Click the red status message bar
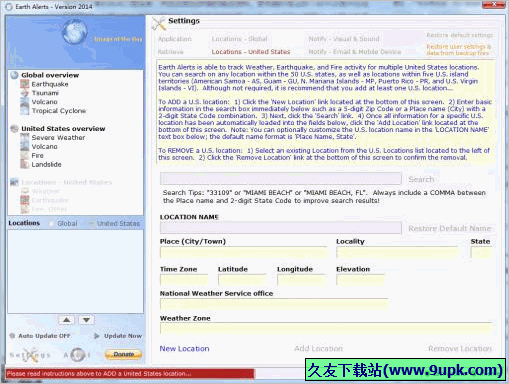 [x=130, y=374]
